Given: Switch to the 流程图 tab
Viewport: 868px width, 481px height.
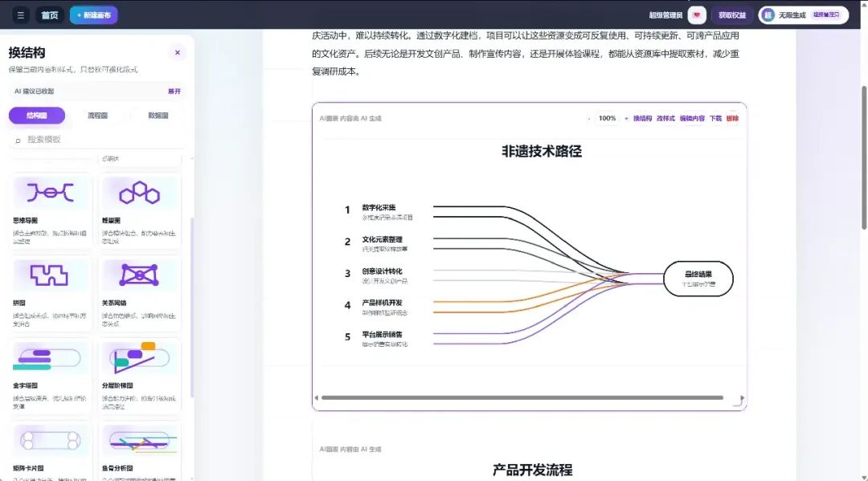Looking at the screenshot, I should tap(97, 116).
